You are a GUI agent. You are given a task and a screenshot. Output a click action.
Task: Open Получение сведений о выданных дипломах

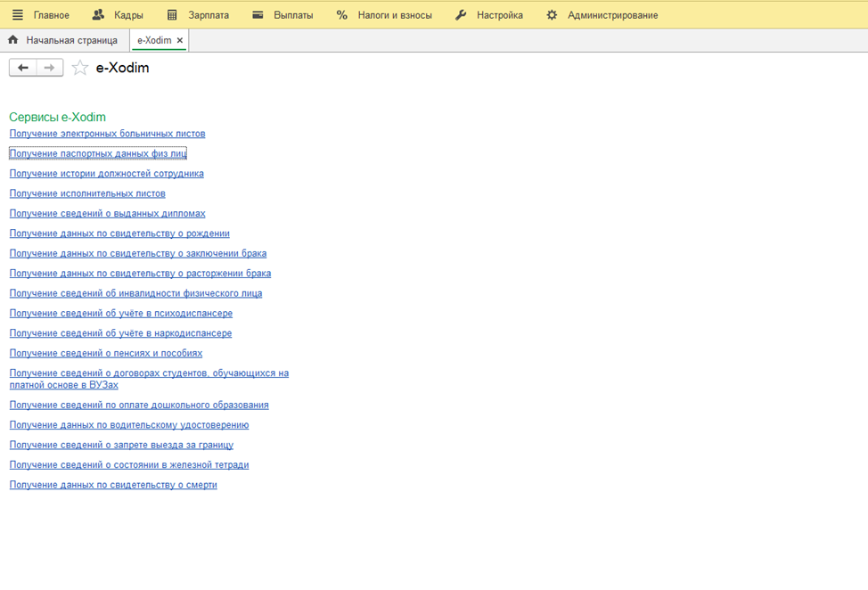[107, 214]
